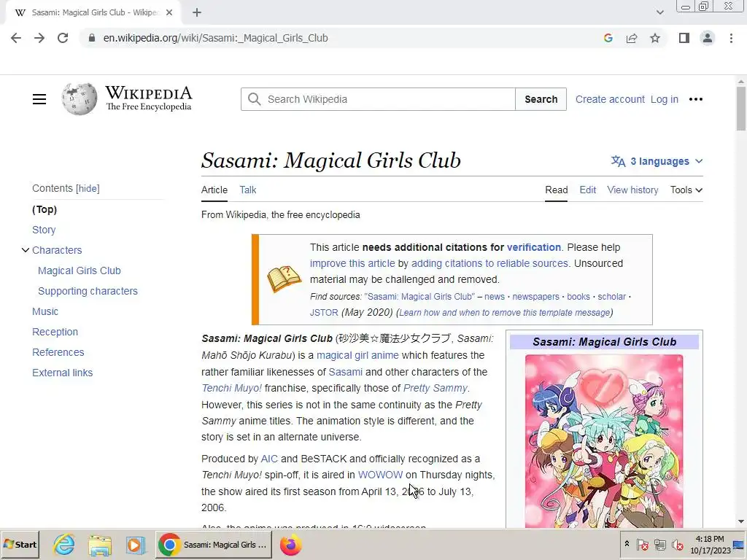Open the news sources link
The height and width of the screenshot is (560, 747).
495,297
